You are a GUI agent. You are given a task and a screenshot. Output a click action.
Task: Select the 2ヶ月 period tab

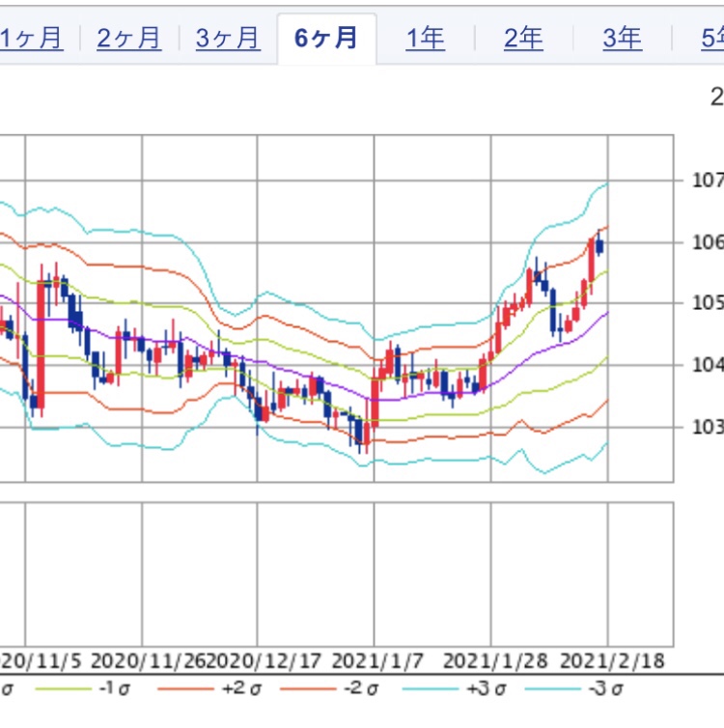coord(129,39)
